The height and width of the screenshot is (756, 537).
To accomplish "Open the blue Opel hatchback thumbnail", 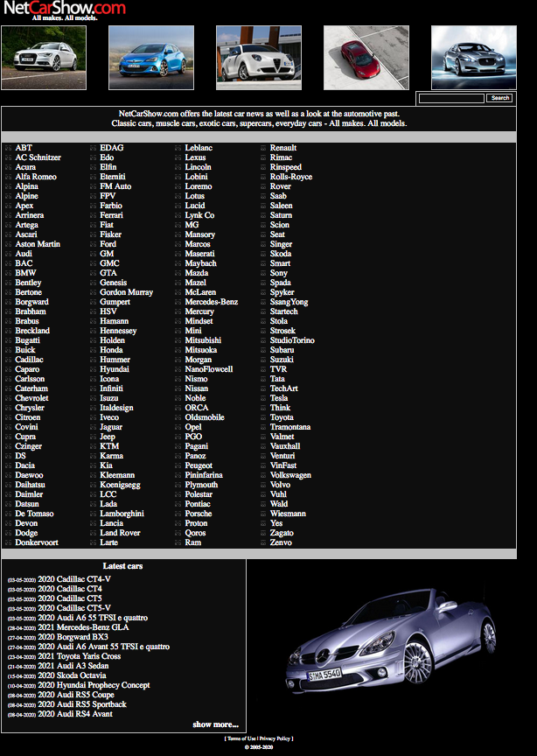I will click(x=151, y=58).
